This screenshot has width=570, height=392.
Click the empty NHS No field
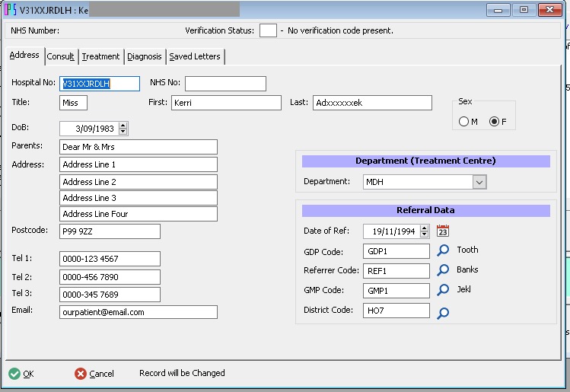[225, 84]
